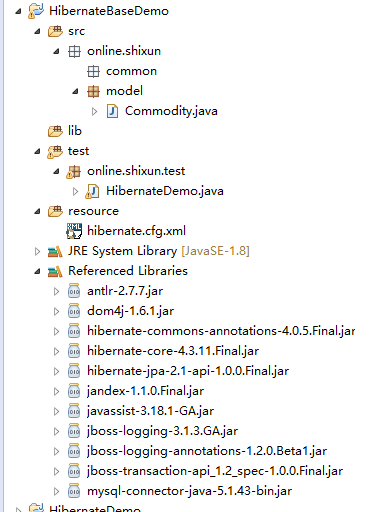Image resolution: width=389 pixels, height=512 pixels.
Task: Select the Commodity.java label
Action: [171, 111]
